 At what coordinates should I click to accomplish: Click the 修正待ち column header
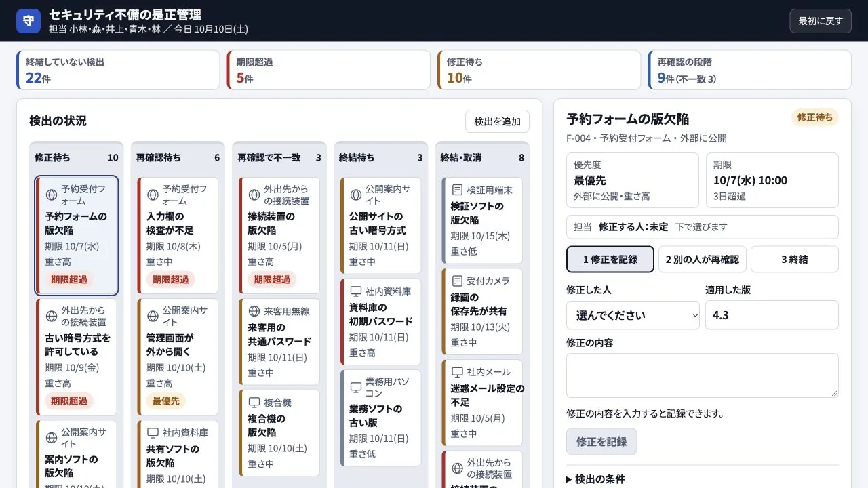click(76, 157)
